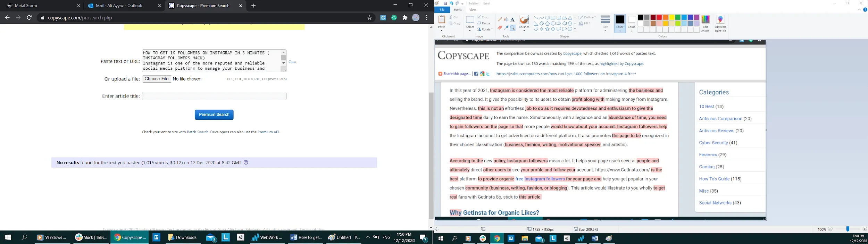
Task: Show hidden tray icons chevron
Action: (368, 237)
